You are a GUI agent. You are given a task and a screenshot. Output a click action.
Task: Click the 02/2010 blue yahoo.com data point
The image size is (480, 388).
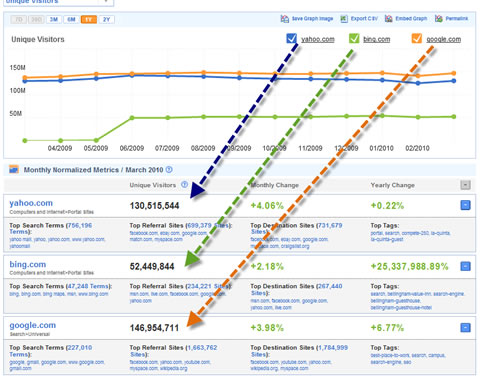tap(418, 83)
